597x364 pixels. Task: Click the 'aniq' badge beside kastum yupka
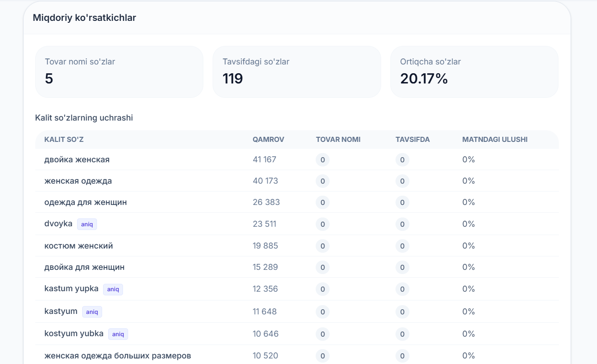click(x=113, y=289)
